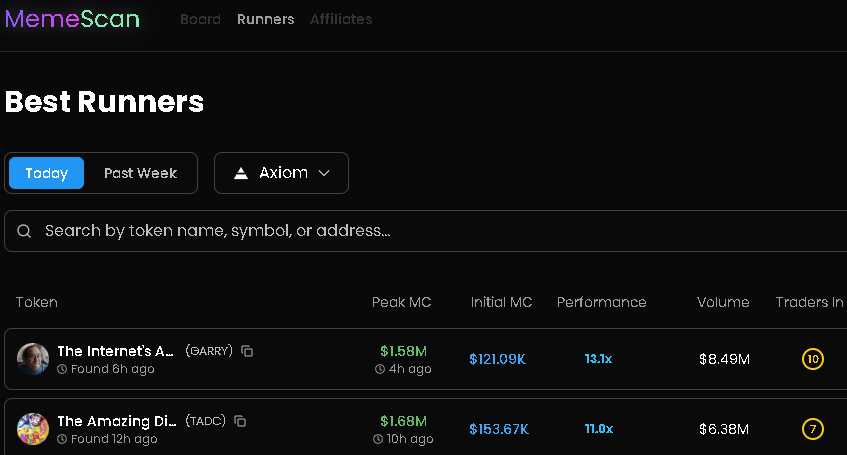
Task: Click the clock icon beside Found 12h ago
Action: click(x=62, y=439)
